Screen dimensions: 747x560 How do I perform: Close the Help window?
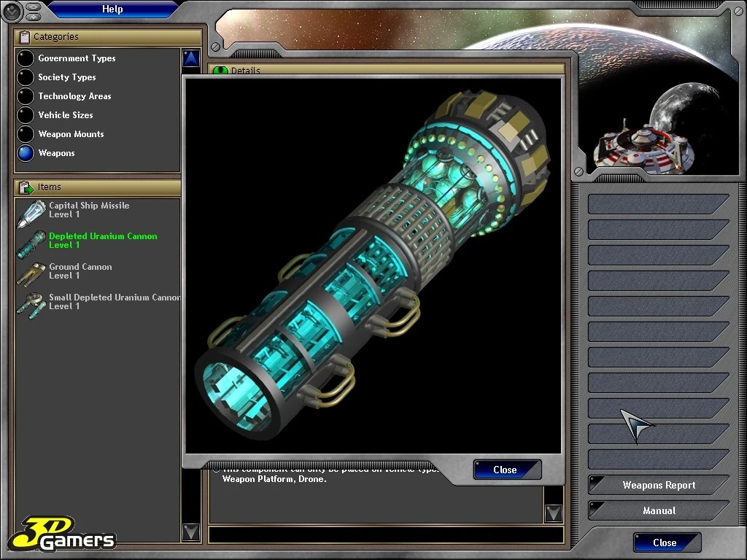(x=667, y=542)
